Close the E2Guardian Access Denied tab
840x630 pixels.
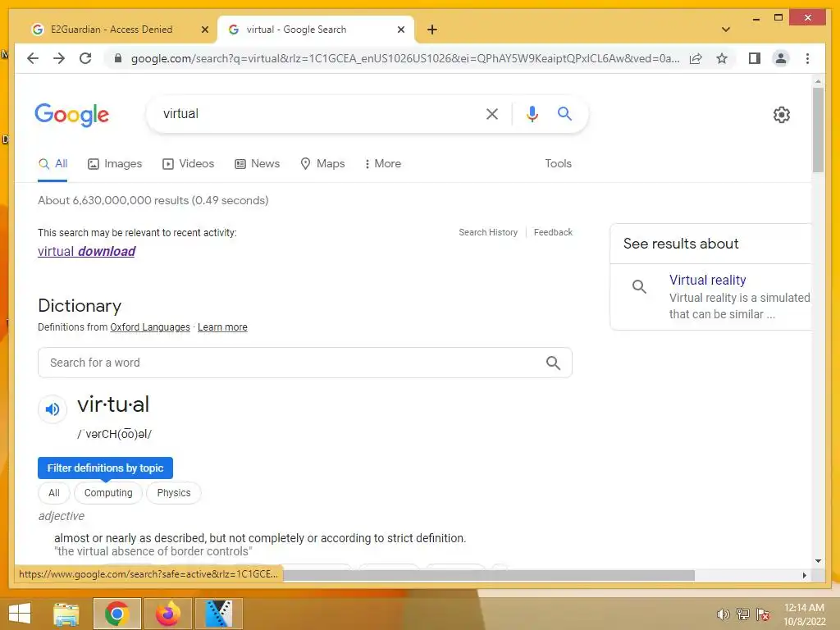[x=204, y=30]
